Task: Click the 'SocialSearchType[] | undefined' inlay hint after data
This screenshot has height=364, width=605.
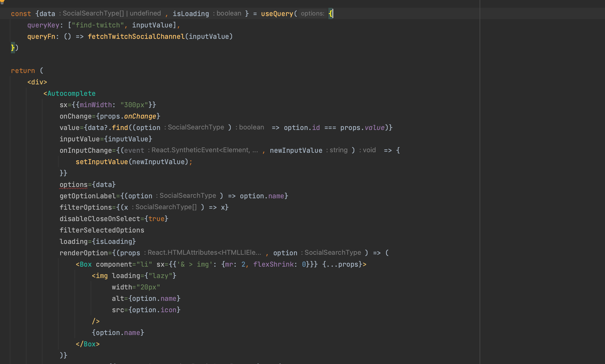Action: 111,13
